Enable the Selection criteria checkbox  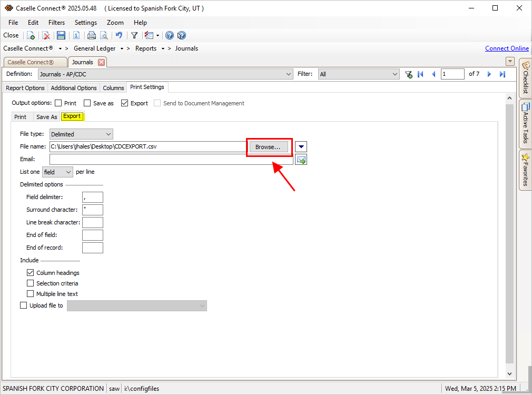point(30,283)
